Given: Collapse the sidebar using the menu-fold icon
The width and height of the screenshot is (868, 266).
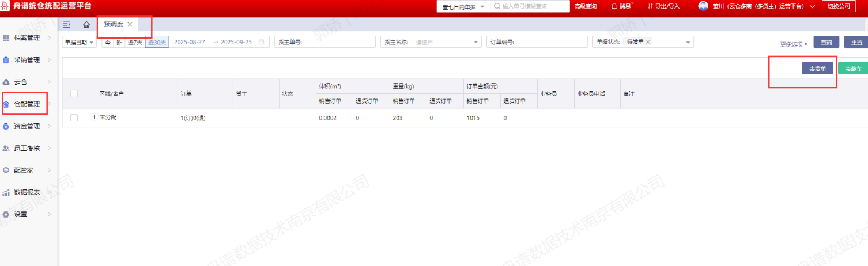Looking at the screenshot, I should pyautogui.click(x=67, y=25).
